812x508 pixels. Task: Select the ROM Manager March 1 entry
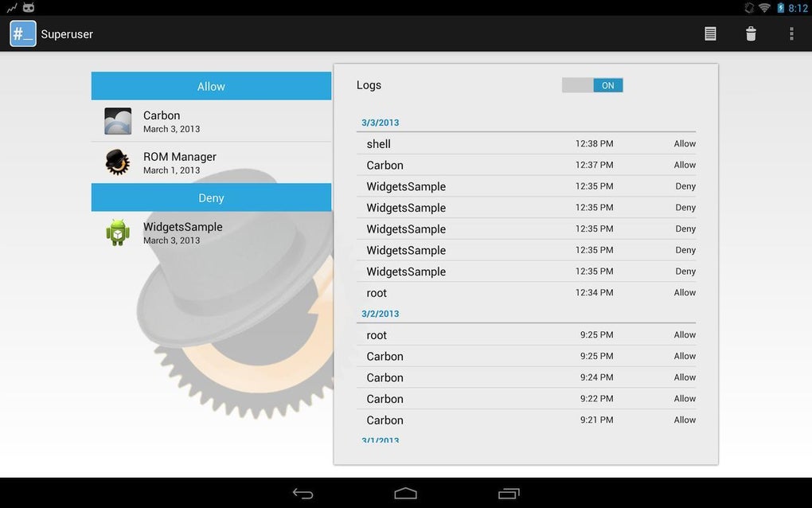[x=211, y=162]
